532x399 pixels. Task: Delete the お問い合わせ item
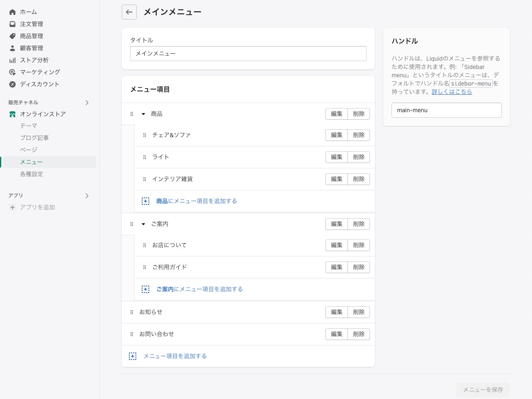pos(359,334)
